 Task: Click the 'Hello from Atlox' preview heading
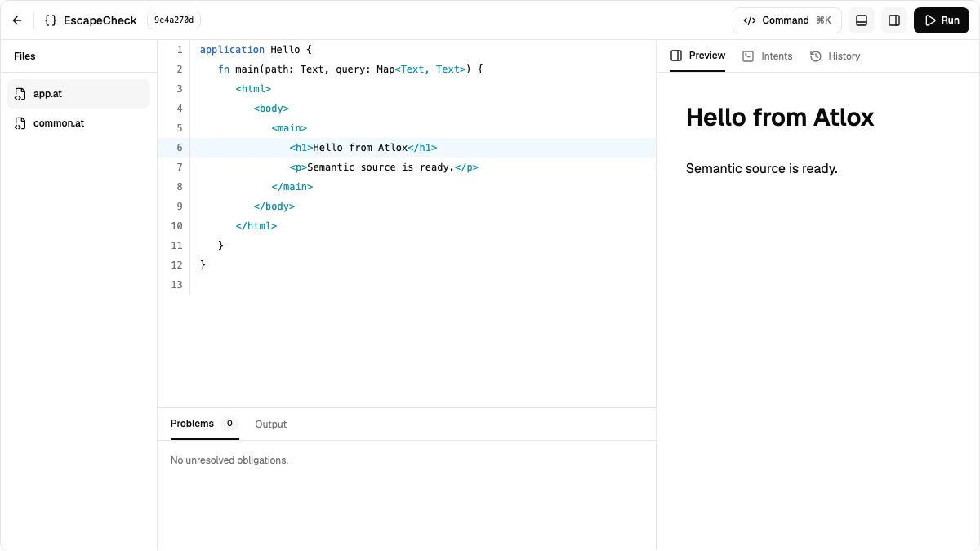tap(780, 118)
